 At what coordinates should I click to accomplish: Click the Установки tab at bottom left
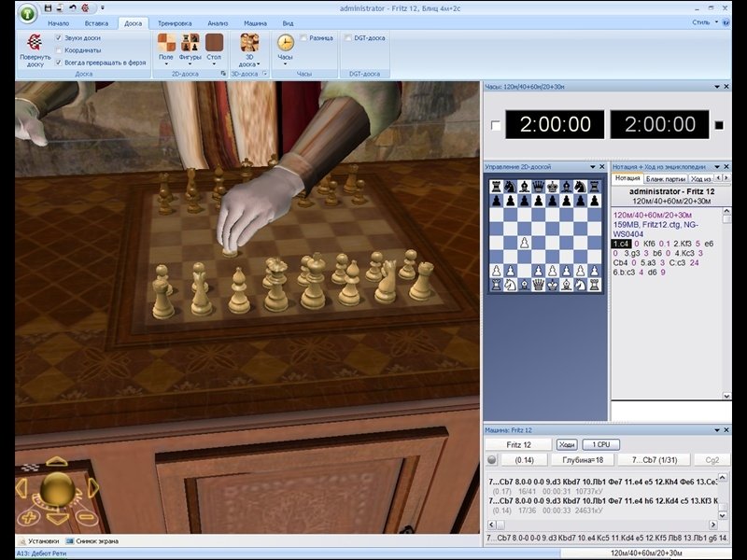(39, 541)
